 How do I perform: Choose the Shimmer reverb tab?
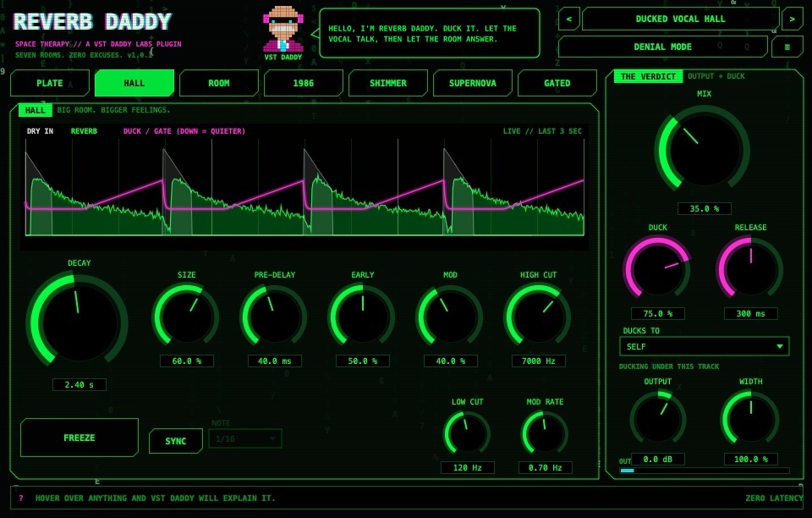[x=388, y=83]
